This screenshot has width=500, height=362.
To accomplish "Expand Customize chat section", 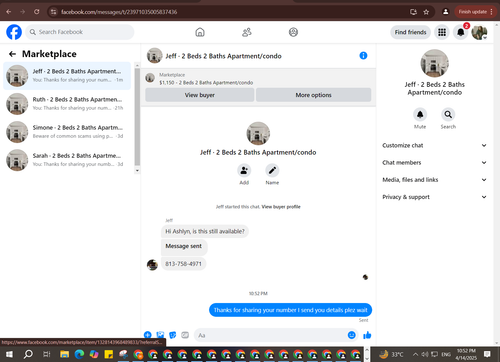I will (434, 145).
